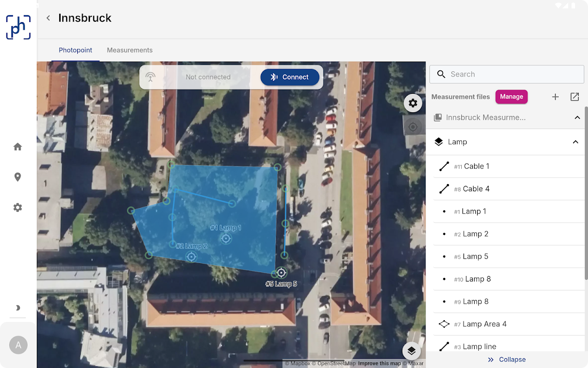Open the OpenStreetMap attribution link
The height and width of the screenshot is (368, 588).
tap(334, 363)
